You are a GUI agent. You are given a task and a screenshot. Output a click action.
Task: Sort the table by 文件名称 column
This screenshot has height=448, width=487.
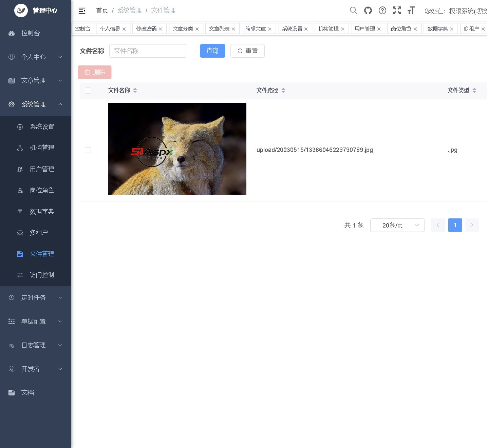click(135, 91)
